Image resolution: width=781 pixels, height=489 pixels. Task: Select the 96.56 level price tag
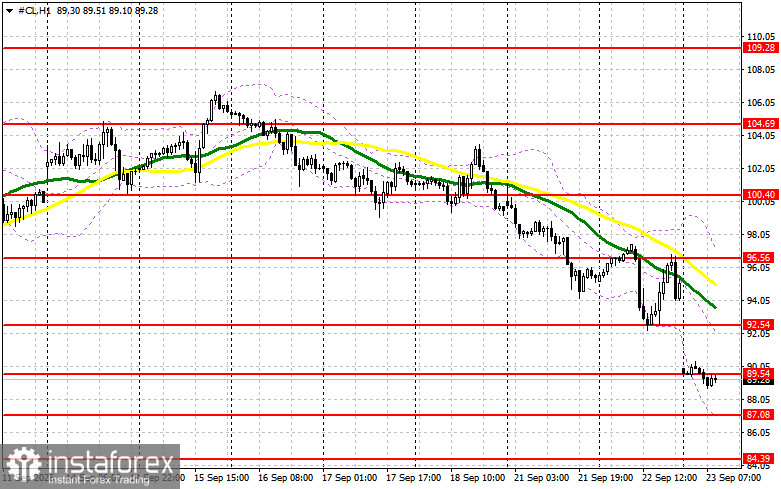tap(759, 257)
